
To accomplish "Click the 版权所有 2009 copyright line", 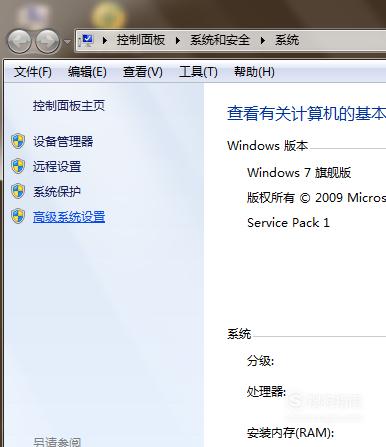I will 316,198.
